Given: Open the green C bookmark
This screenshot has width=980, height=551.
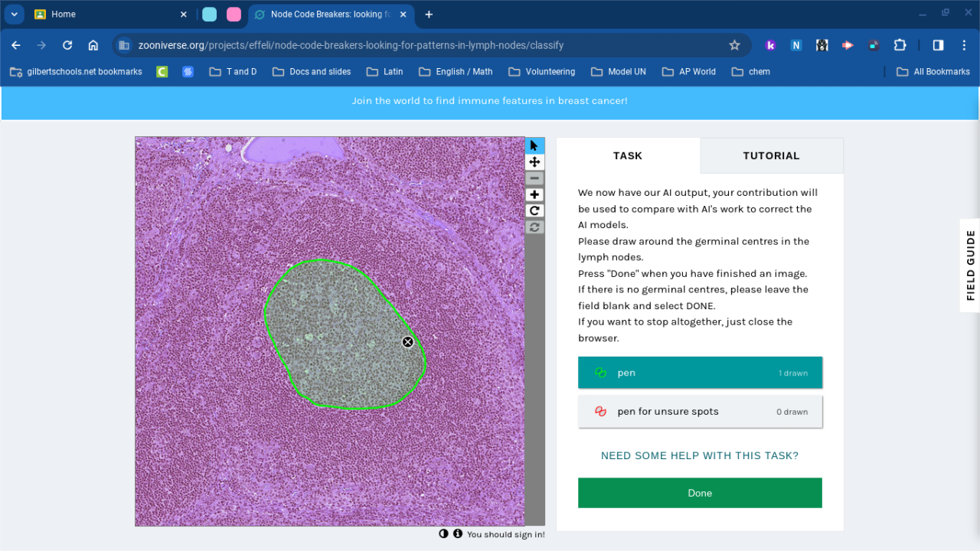Looking at the screenshot, I should (162, 72).
